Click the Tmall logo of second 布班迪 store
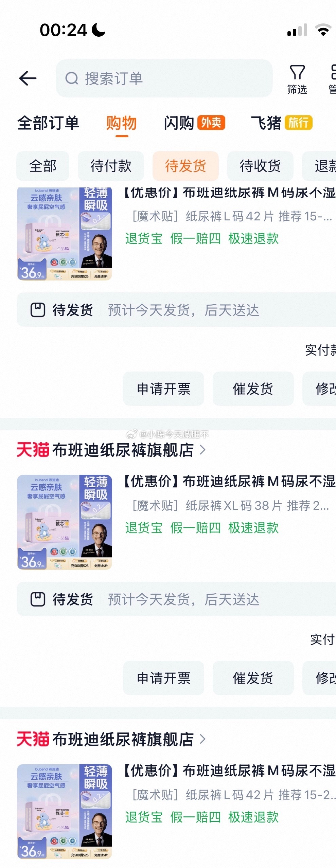This screenshot has height=868, width=336. click(33, 739)
